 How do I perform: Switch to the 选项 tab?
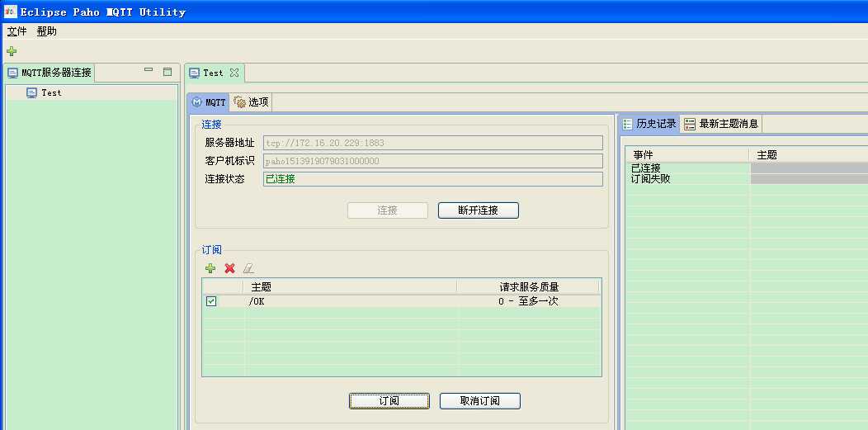point(251,102)
